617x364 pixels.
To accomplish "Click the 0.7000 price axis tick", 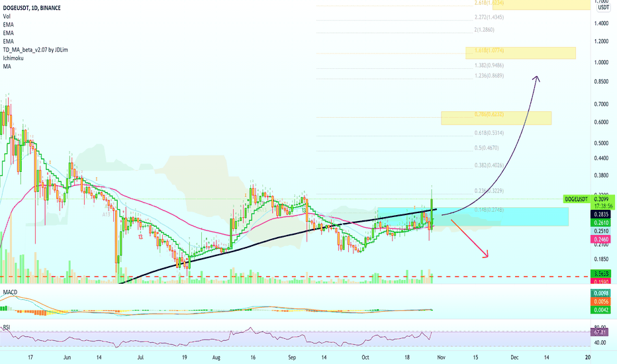I will click(x=601, y=105).
